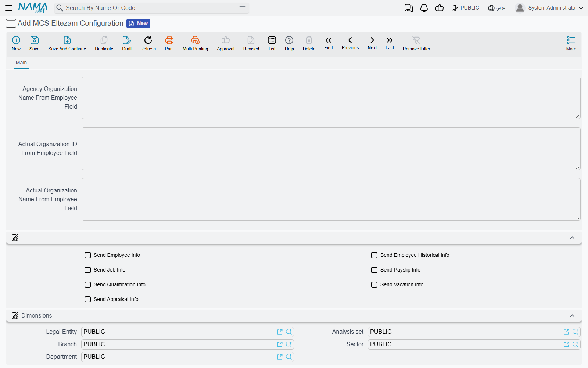This screenshot has height=368, width=588.
Task: Select the Main tab
Action: [21, 63]
